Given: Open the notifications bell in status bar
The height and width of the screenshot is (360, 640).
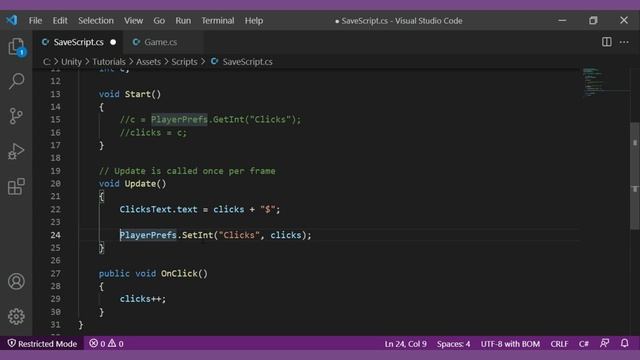Looking at the screenshot, I should pos(624,343).
